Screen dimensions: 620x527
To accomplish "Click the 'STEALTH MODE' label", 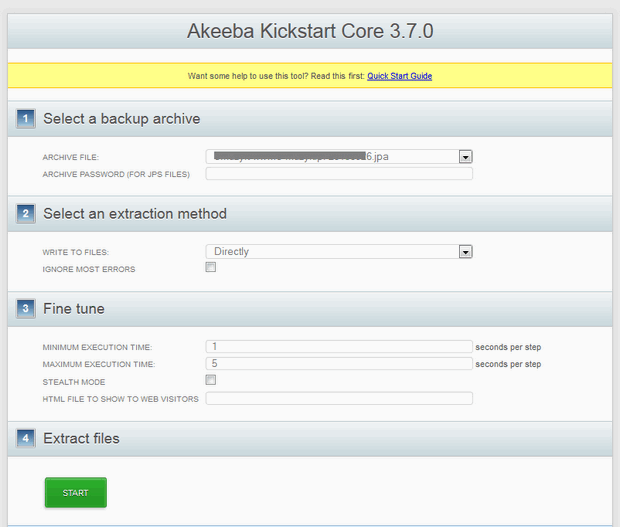I will [x=74, y=382].
